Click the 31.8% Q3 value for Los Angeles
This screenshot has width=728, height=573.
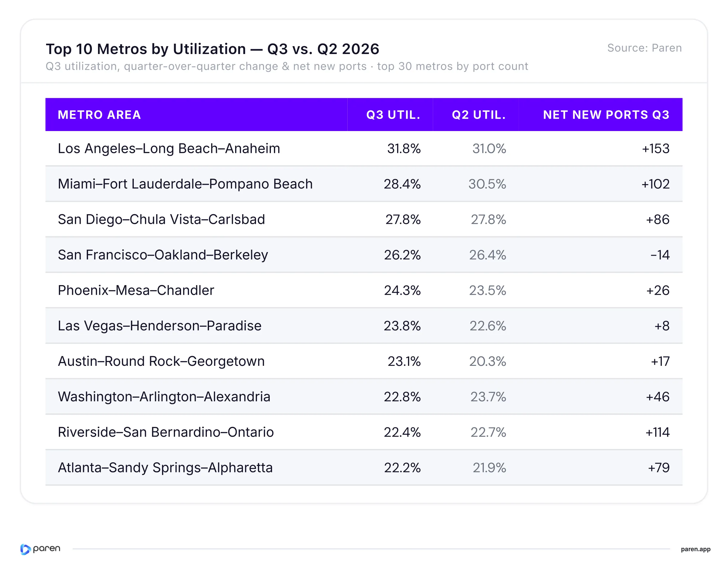pos(404,149)
